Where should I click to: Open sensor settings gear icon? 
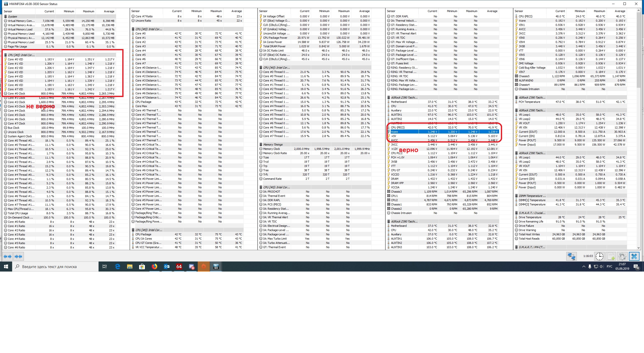pyautogui.click(x=622, y=256)
